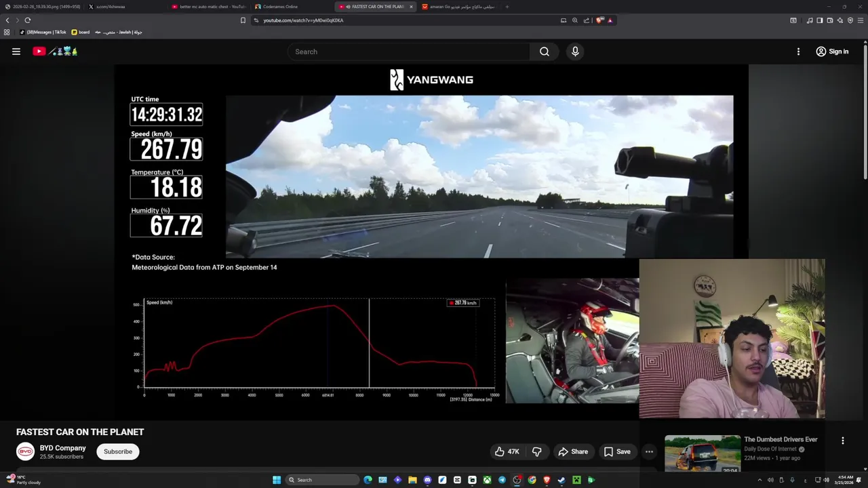
Task: Switch to amaran Go tab
Action: pyautogui.click(x=458, y=7)
